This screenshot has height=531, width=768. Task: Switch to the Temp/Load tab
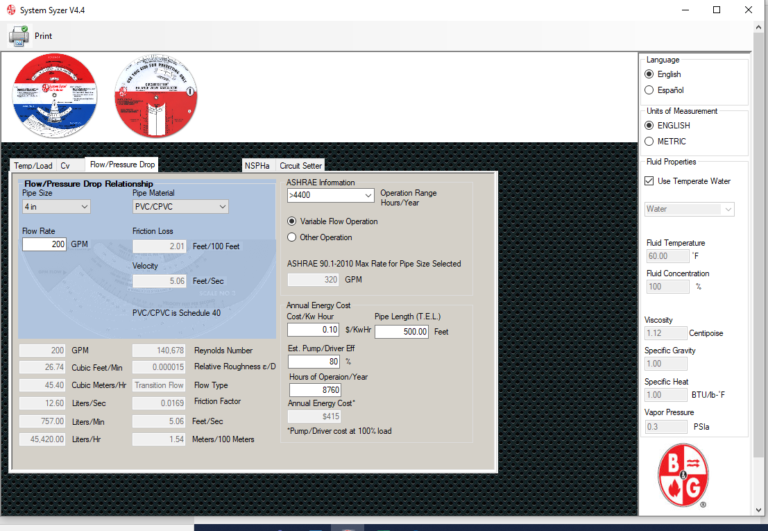tap(32, 165)
